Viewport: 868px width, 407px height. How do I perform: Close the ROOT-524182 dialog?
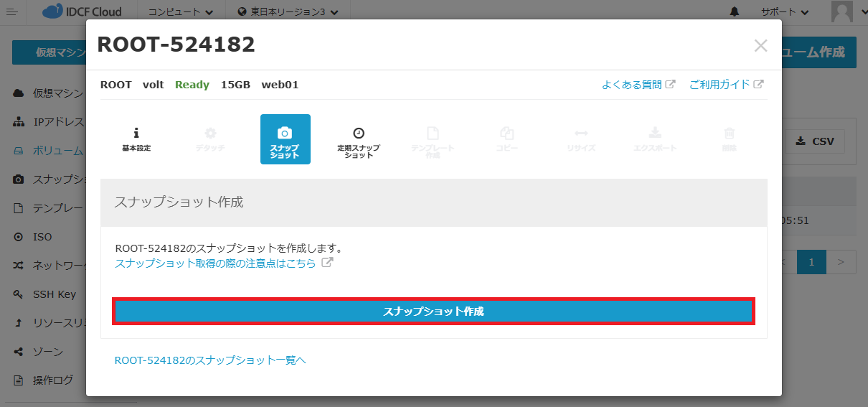pyautogui.click(x=760, y=46)
